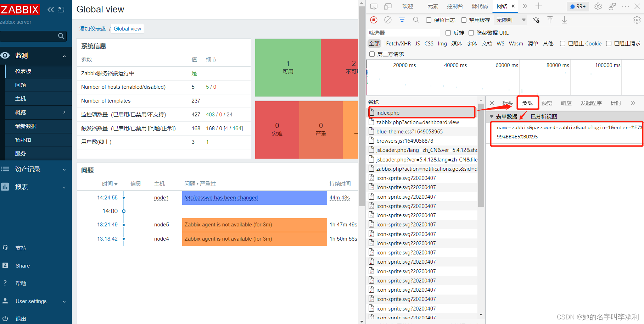Expand the 概览 submenu in the sidebar

[64, 112]
